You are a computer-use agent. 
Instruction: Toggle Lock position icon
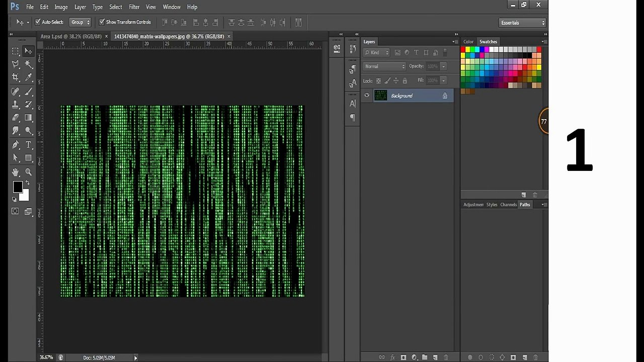[396, 80]
